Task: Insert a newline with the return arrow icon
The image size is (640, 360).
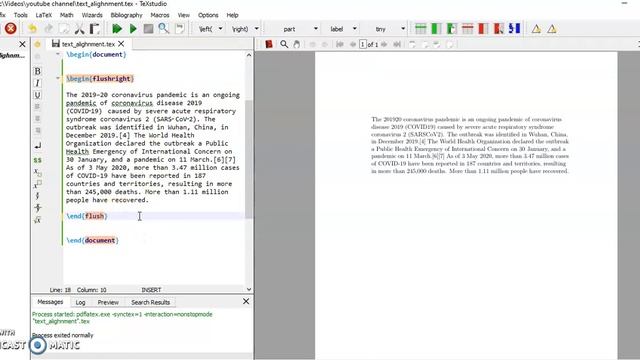Action: pos(38,145)
